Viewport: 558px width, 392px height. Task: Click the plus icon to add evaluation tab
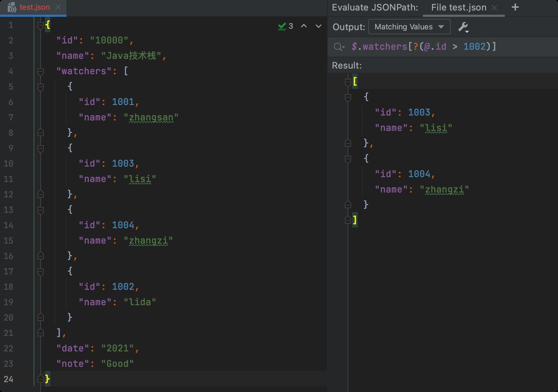point(515,7)
